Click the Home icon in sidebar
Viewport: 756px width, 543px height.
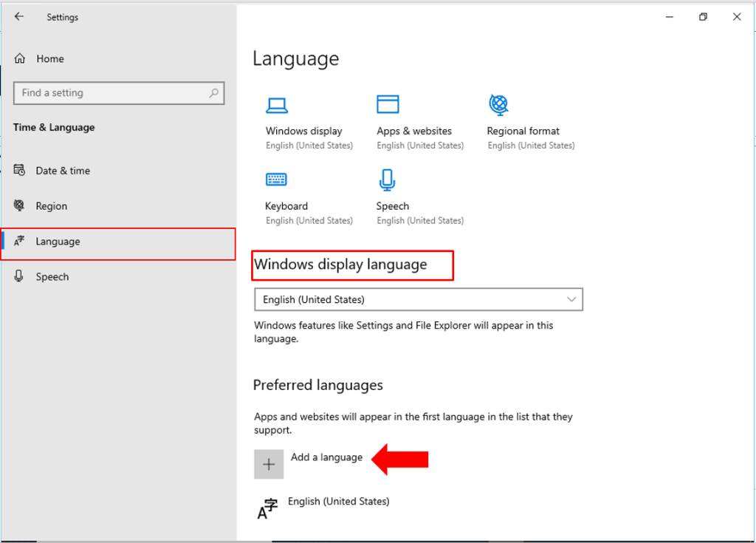point(20,59)
